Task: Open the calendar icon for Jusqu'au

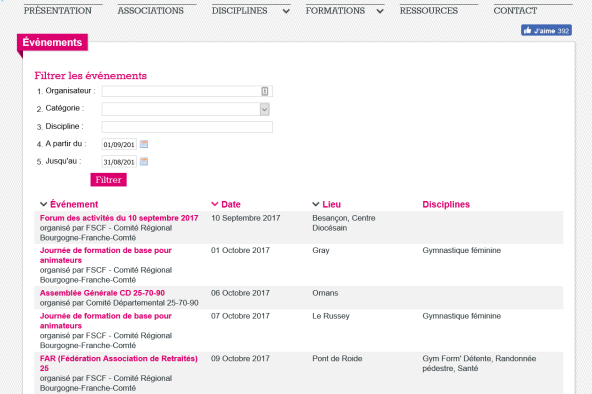Action: point(144,162)
